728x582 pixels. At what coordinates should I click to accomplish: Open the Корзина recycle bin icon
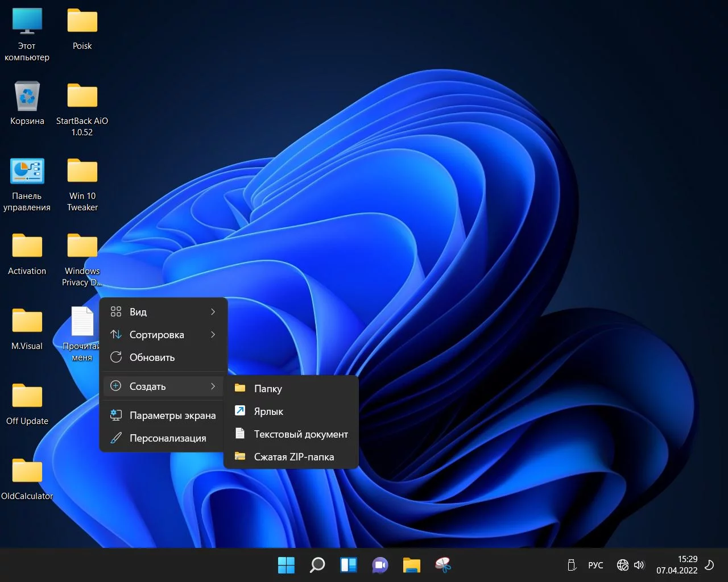tap(27, 97)
